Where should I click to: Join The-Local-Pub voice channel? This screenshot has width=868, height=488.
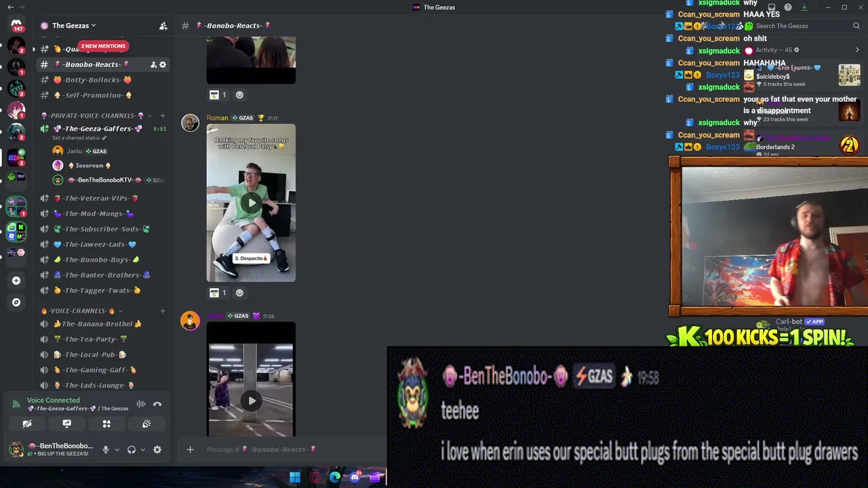[x=103, y=354]
